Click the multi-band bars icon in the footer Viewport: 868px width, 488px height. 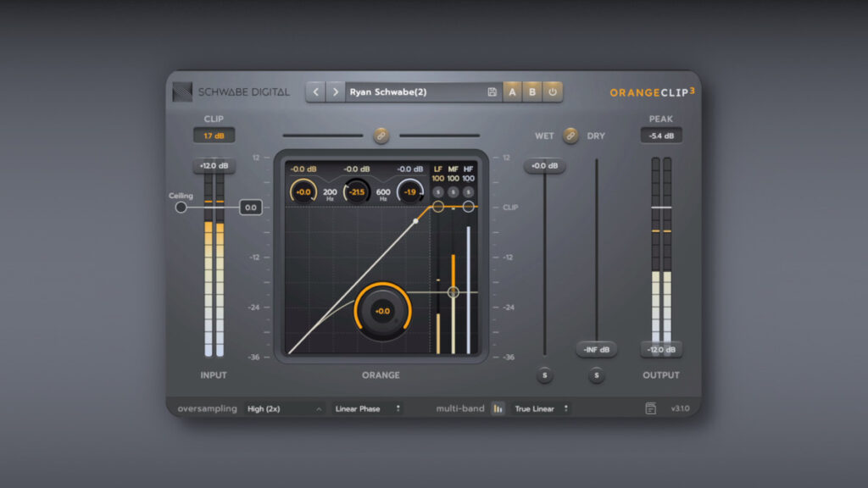(496, 408)
